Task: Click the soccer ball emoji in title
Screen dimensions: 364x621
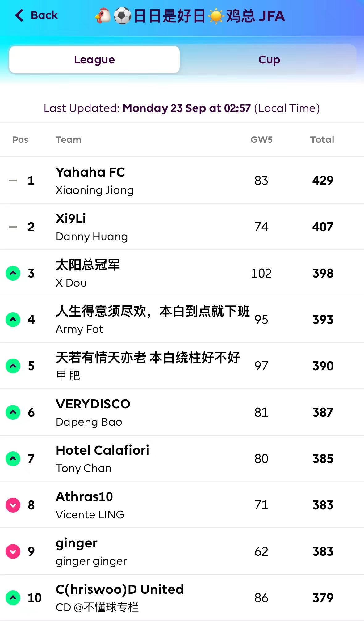Action: tap(123, 16)
